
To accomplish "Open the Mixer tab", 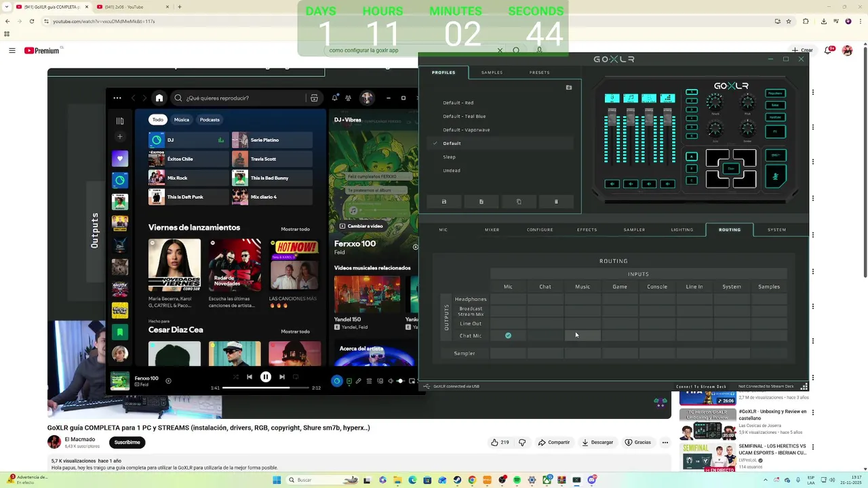I will (492, 230).
